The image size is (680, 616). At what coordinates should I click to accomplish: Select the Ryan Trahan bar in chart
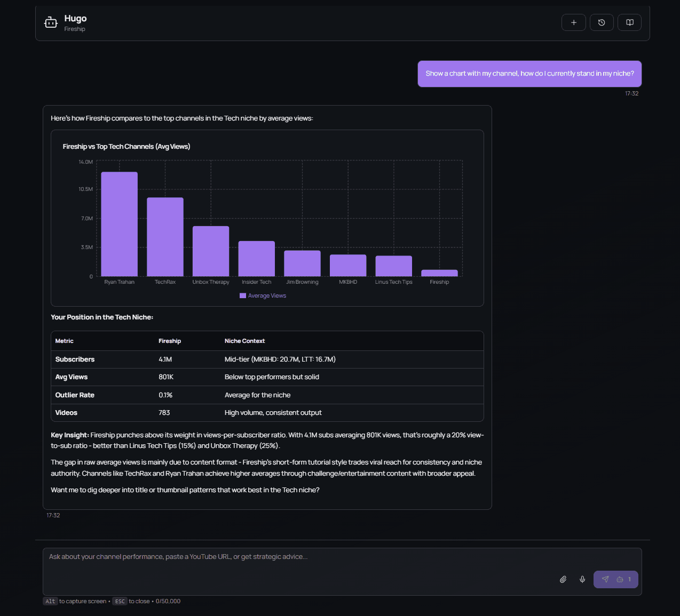(x=120, y=224)
